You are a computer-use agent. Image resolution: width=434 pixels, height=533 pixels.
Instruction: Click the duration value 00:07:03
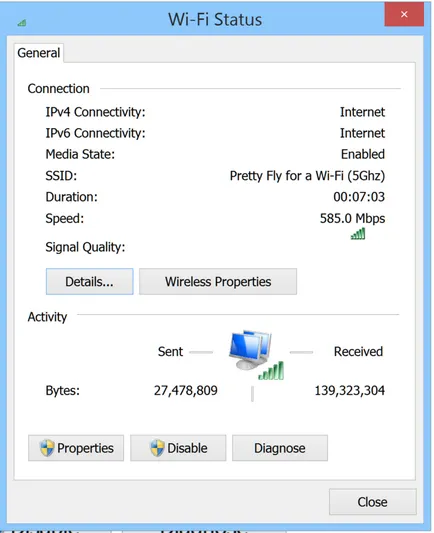click(x=359, y=197)
